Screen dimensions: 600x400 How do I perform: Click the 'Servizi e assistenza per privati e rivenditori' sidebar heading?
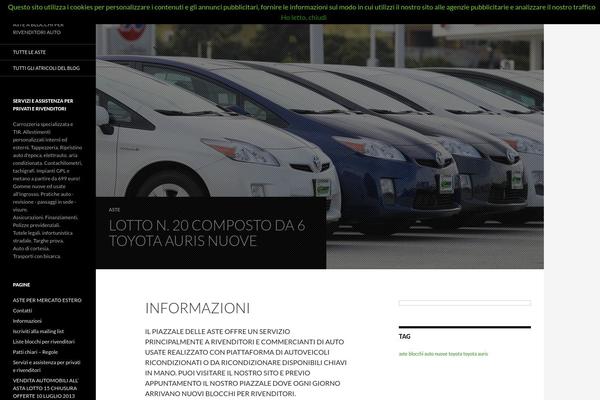[x=43, y=104]
